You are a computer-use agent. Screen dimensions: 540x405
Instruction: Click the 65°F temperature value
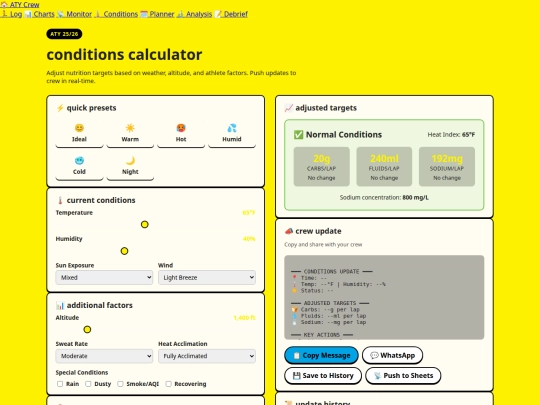tap(249, 213)
